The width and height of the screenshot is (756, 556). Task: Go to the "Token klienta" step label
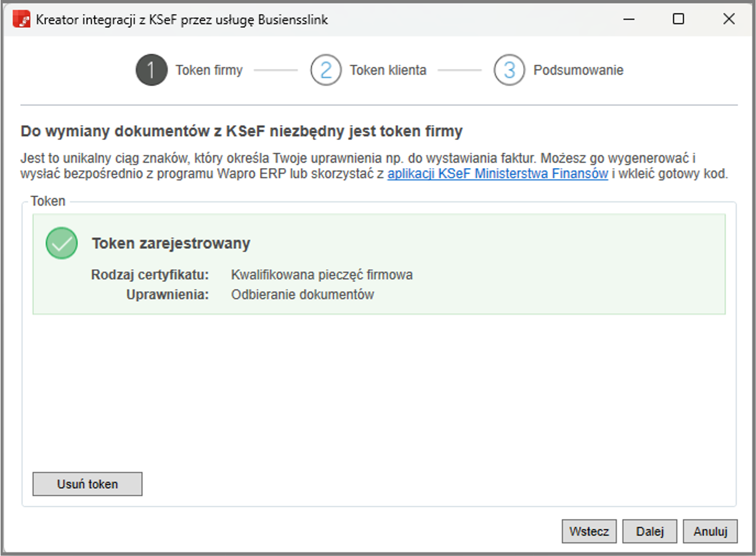388,70
